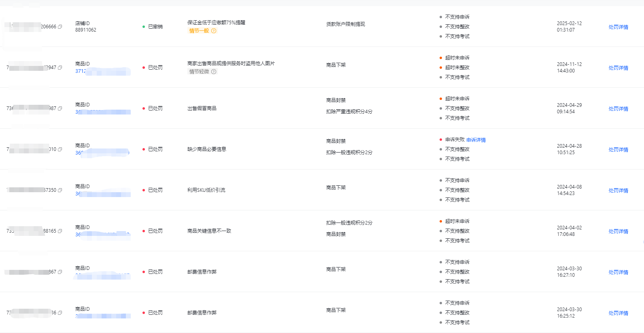Copy the penalty ID ending in 88165

click(x=60, y=231)
